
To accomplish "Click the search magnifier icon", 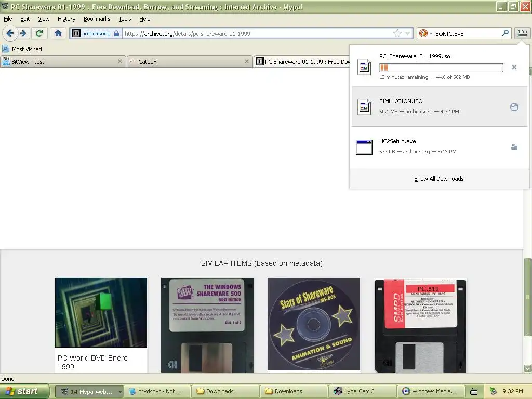I will 505,33.
